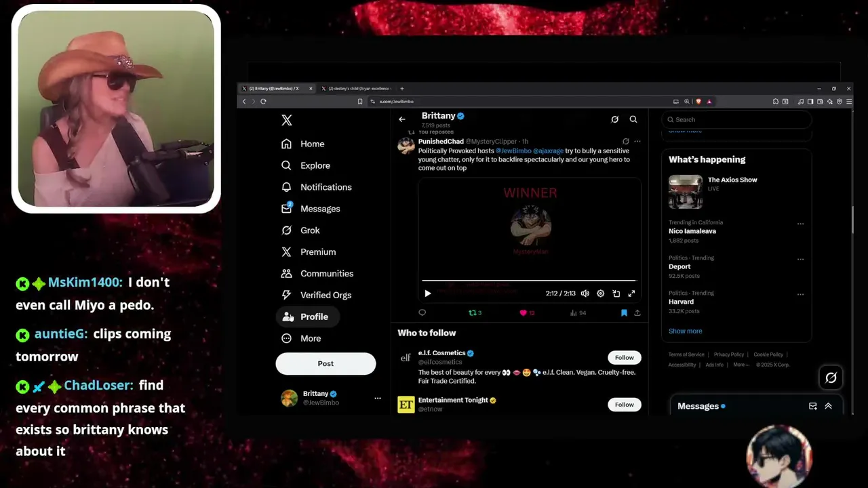The image size is (868, 488).
Task: Click the Post button
Action: (325, 363)
